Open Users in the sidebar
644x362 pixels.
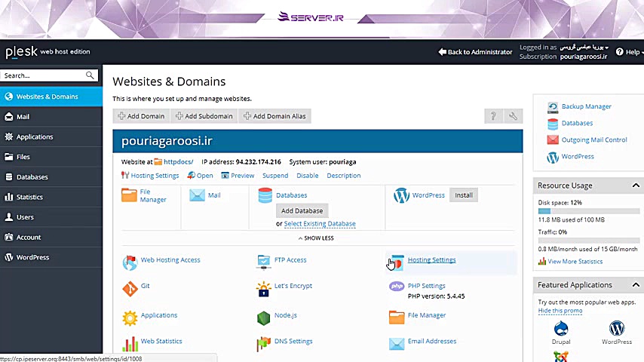coord(51,217)
